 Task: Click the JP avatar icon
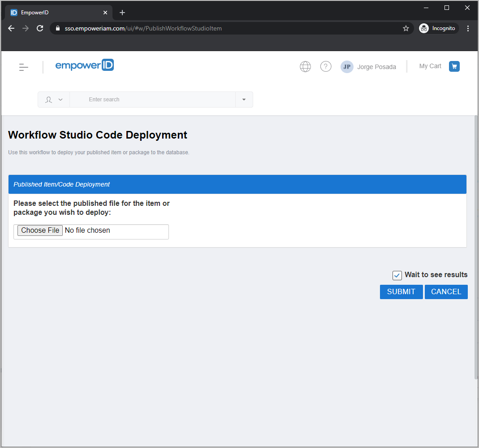[x=347, y=66]
